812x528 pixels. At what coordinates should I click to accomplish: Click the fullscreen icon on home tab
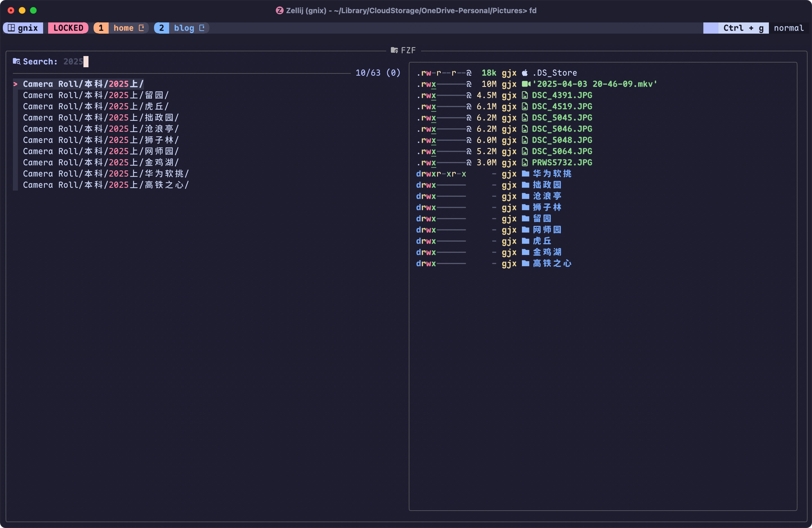point(141,28)
